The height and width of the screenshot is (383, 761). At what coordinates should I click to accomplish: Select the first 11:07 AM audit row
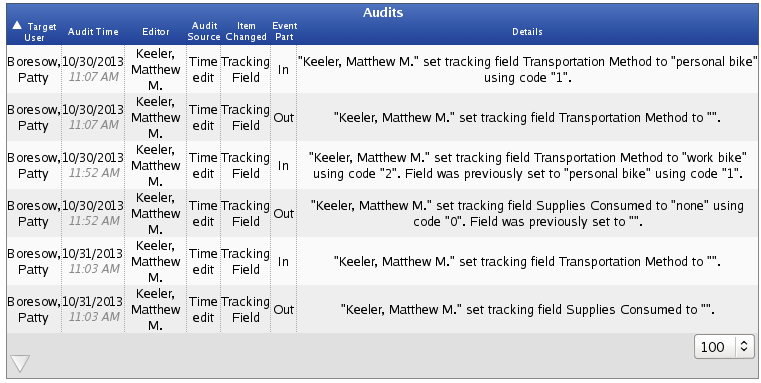pos(382,69)
